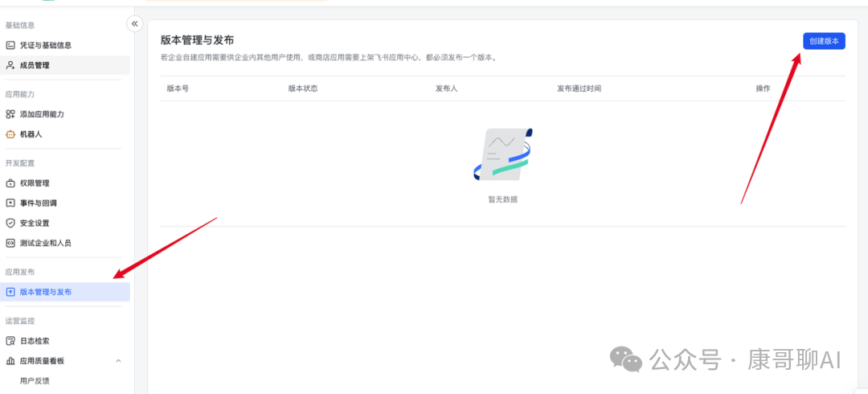Click the 应用发布 section label

pyautogui.click(x=20, y=272)
